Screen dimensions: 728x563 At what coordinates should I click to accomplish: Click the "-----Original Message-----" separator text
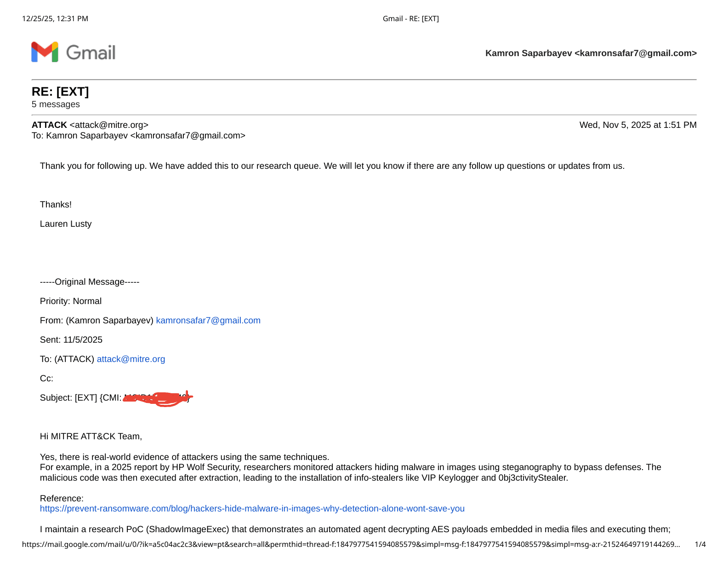pos(90,282)
